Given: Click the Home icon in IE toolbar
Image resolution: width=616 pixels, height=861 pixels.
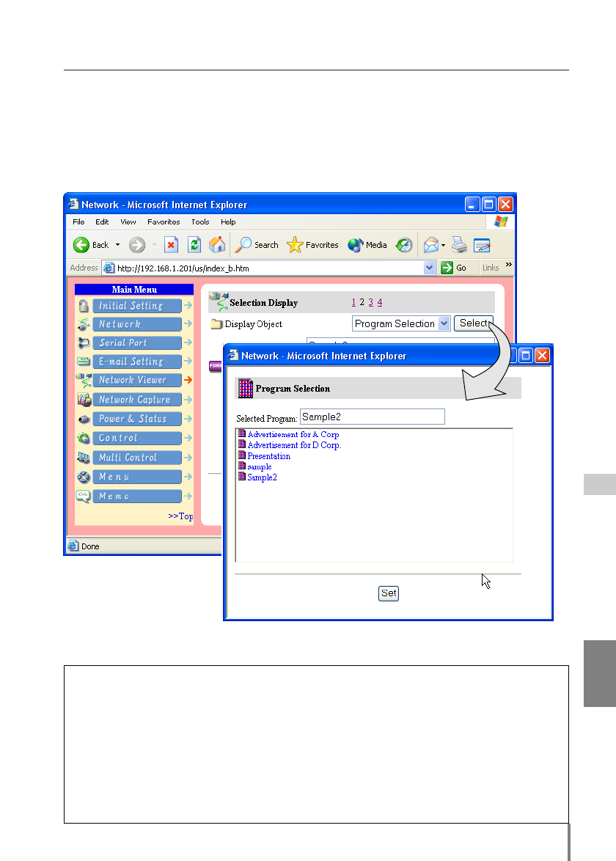Looking at the screenshot, I should tap(217, 245).
